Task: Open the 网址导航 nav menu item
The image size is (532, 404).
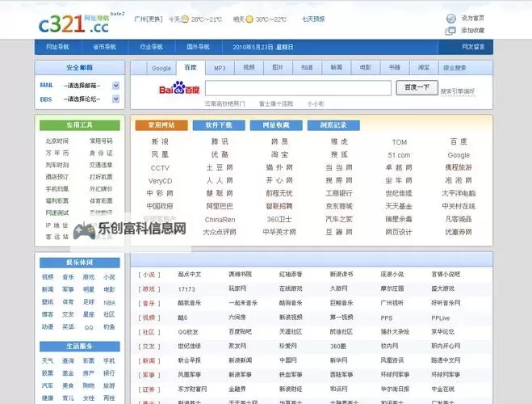Action: [57, 47]
